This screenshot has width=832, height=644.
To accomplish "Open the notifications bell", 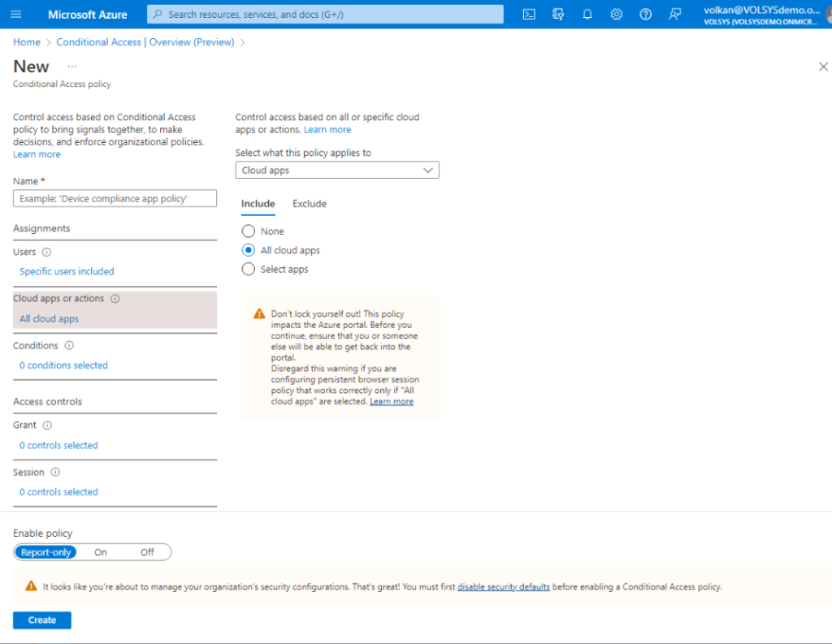I will pos(587,15).
